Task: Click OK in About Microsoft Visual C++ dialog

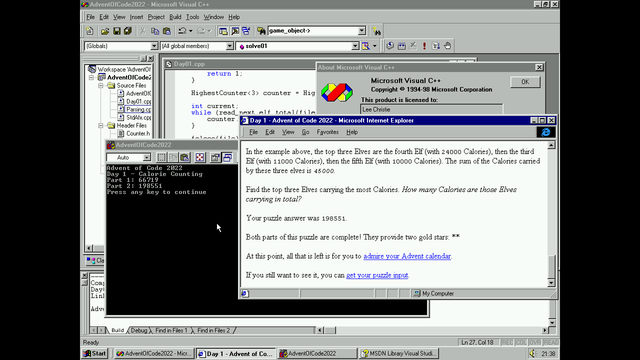Action: click(x=525, y=82)
